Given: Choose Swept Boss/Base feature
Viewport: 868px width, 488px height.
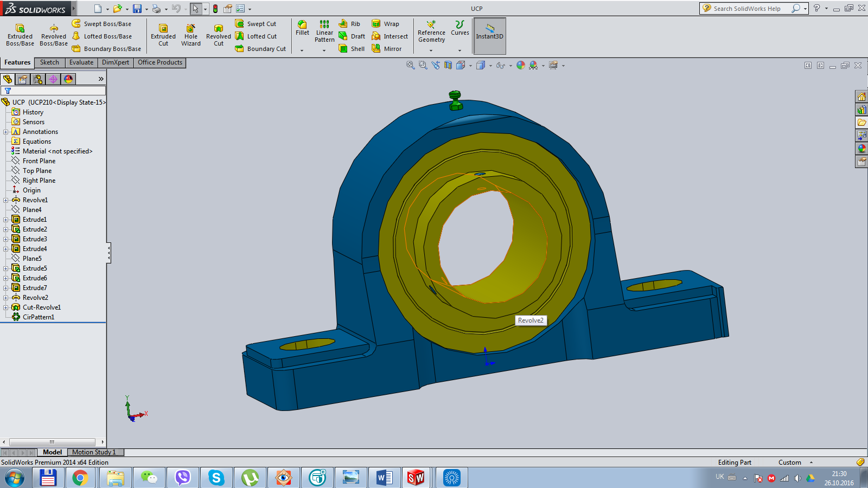Looking at the screenshot, I should 101,24.
